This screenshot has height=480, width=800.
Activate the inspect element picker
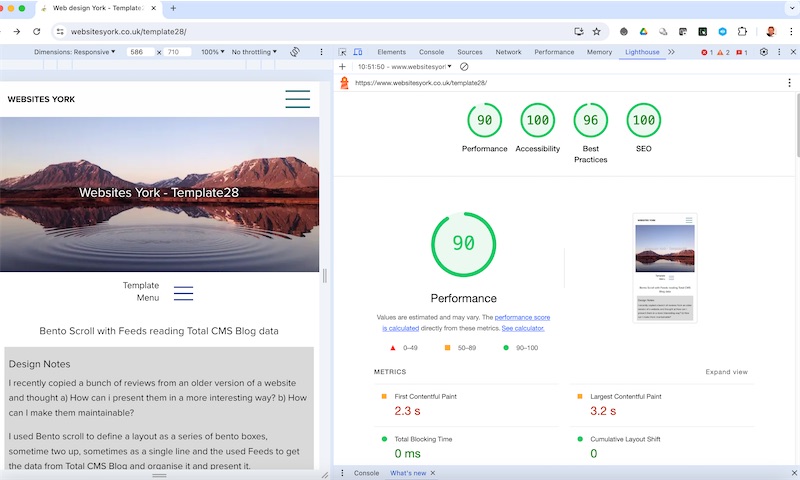coord(342,52)
